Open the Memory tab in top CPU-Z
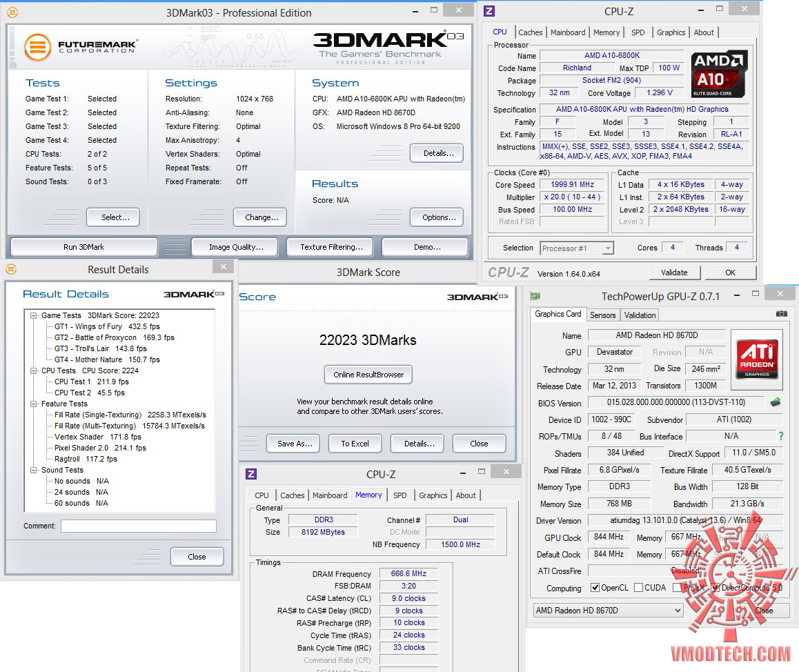This screenshot has height=672, width=799. [606, 32]
